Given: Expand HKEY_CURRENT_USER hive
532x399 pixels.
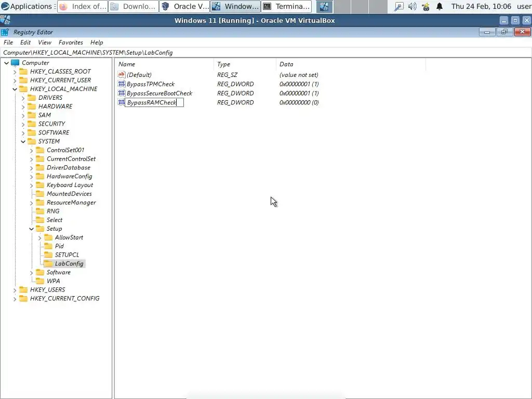Looking at the screenshot, I should pos(15,81).
